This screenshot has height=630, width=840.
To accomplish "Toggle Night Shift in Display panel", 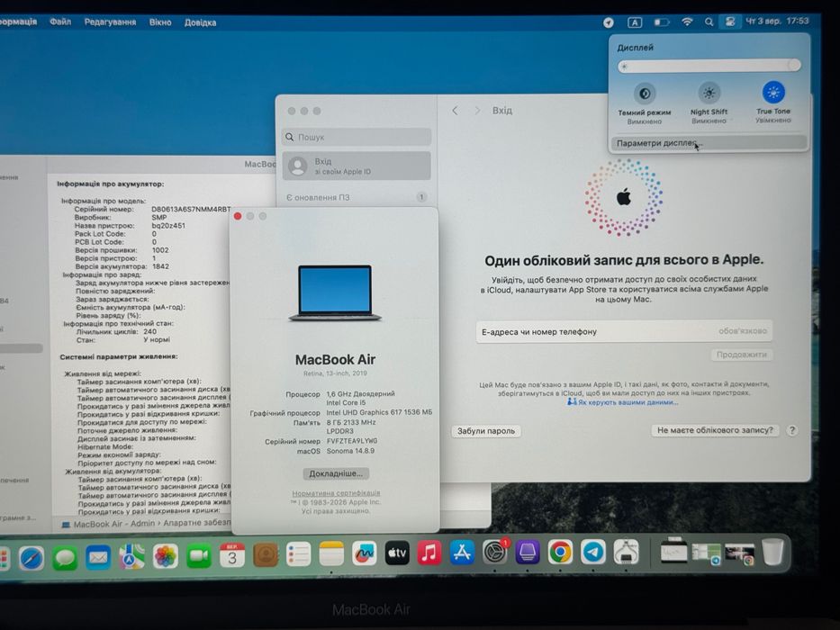I will (709, 94).
